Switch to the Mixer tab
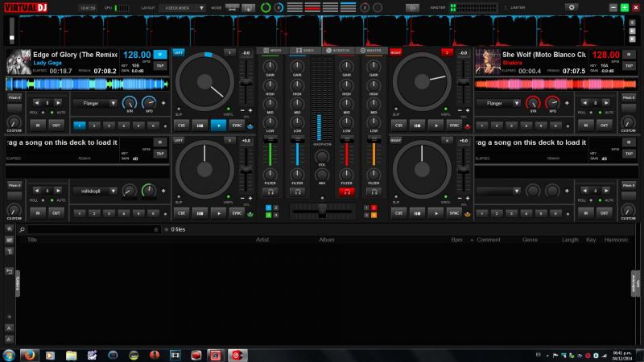The image size is (644, 362). [272, 51]
